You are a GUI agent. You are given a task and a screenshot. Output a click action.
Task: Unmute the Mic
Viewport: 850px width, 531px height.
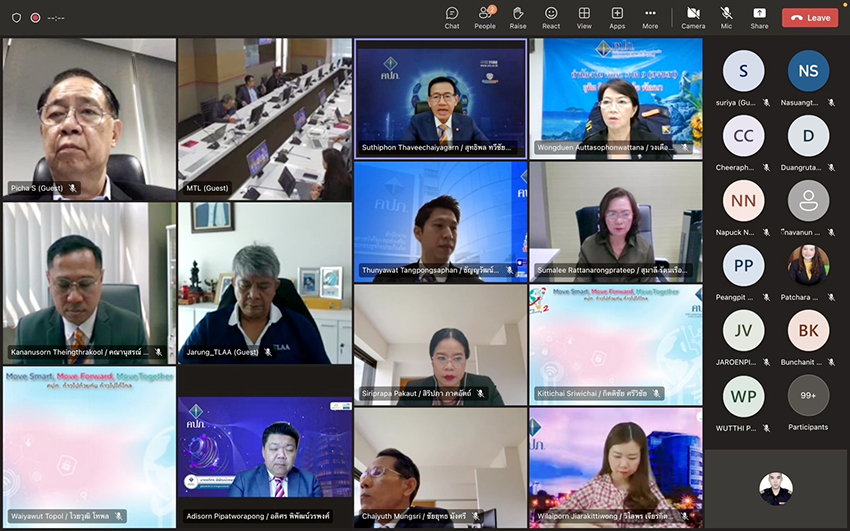(x=726, y=17)
